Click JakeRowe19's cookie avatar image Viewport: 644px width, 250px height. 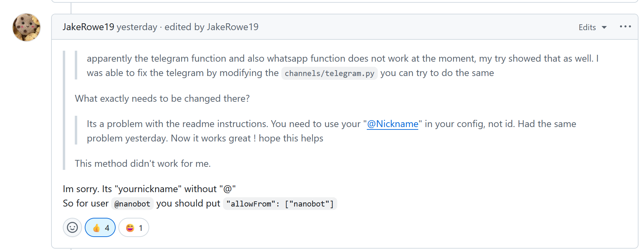[26, 27]
